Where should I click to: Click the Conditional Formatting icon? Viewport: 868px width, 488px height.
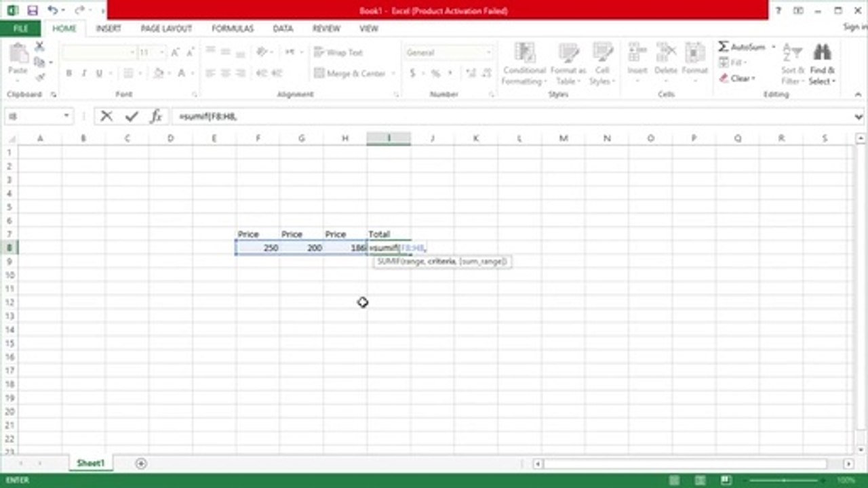click(524, 53)
